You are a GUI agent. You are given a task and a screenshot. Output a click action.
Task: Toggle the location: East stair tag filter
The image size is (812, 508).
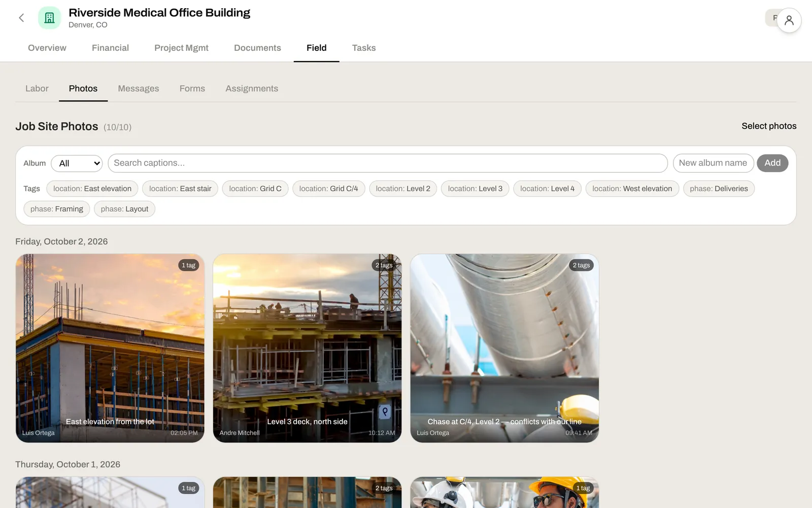[x=180, y=188]
